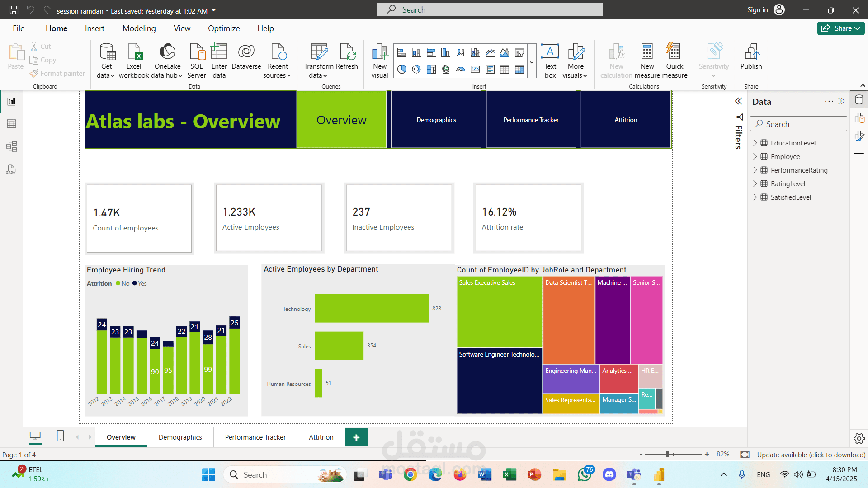Viewport: 868px width, 488px height.
Task: Click the Attirion navigation button in the report header
Action: (x=626, y=120)
